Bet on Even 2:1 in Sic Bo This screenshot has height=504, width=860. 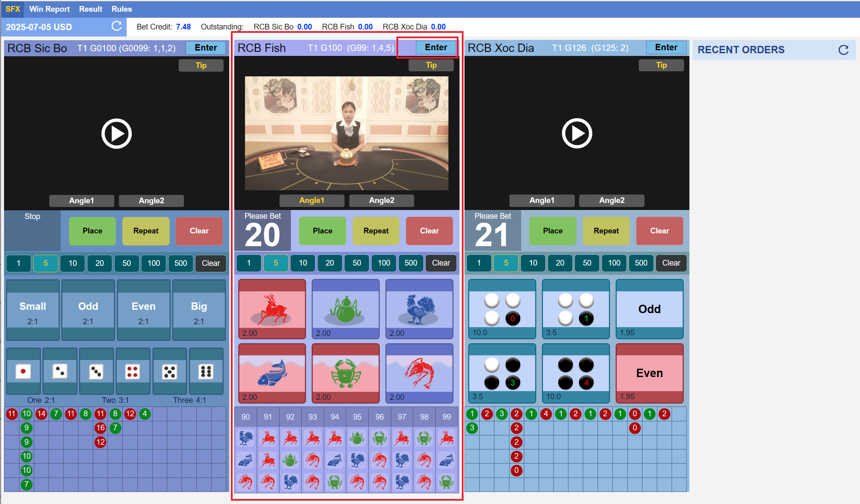[144, 310]
